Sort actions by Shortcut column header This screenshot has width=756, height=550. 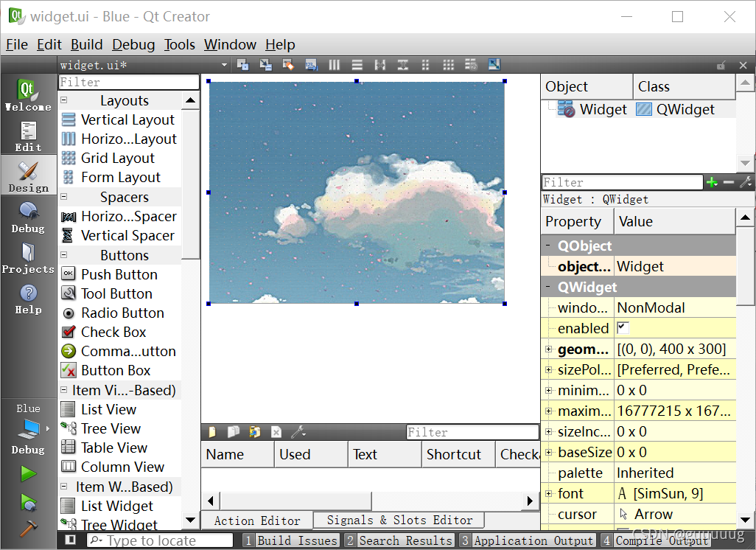click(x=458, y=454)
